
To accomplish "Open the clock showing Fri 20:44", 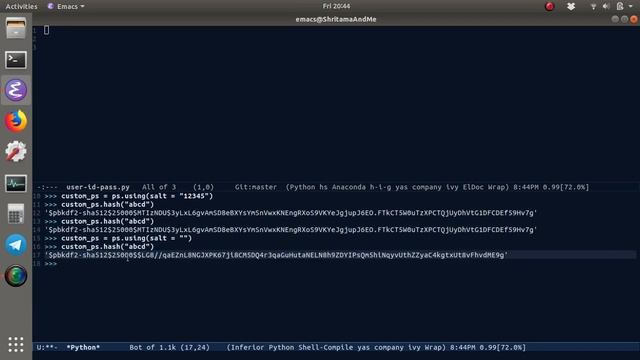I will click(336, 6).
